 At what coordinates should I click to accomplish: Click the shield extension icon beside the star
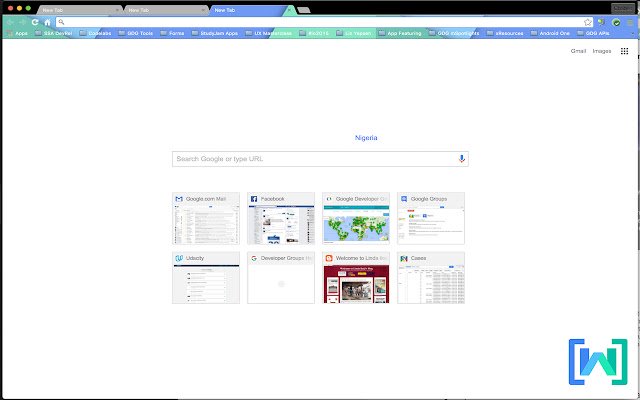601,22
